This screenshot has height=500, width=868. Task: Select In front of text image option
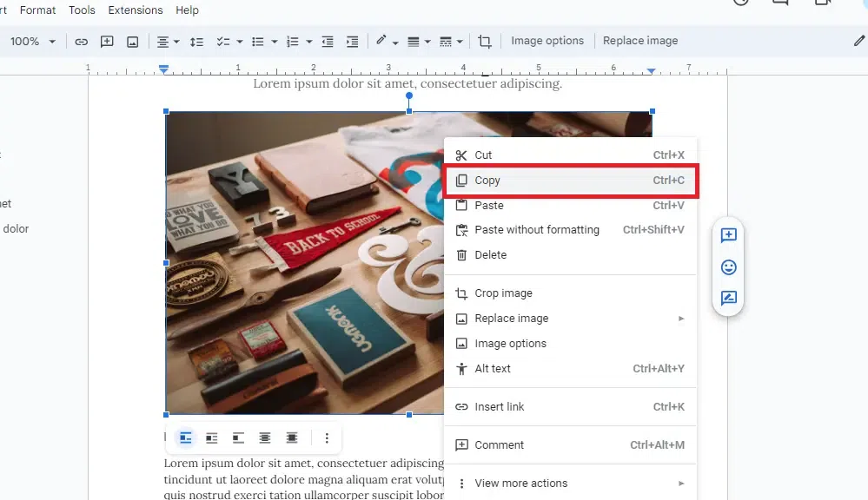pos(292,438)
